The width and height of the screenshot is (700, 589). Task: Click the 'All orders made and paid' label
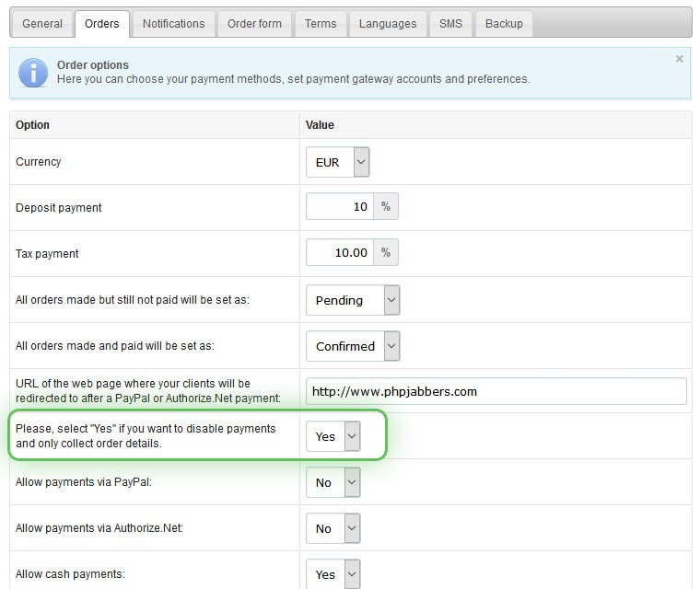115,346
